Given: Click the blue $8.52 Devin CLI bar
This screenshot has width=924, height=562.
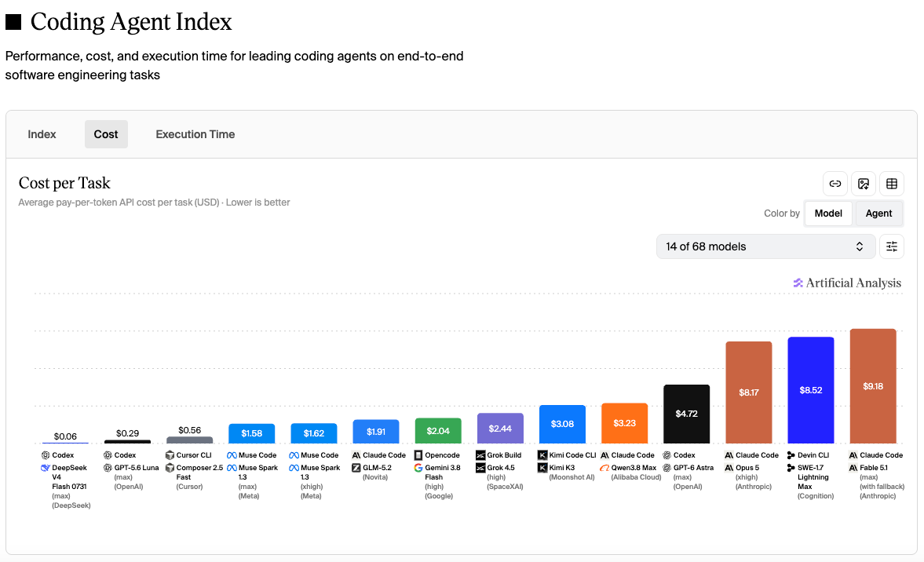Looking at the screenshot, I should pyautogui.click(x=811, y=390).
